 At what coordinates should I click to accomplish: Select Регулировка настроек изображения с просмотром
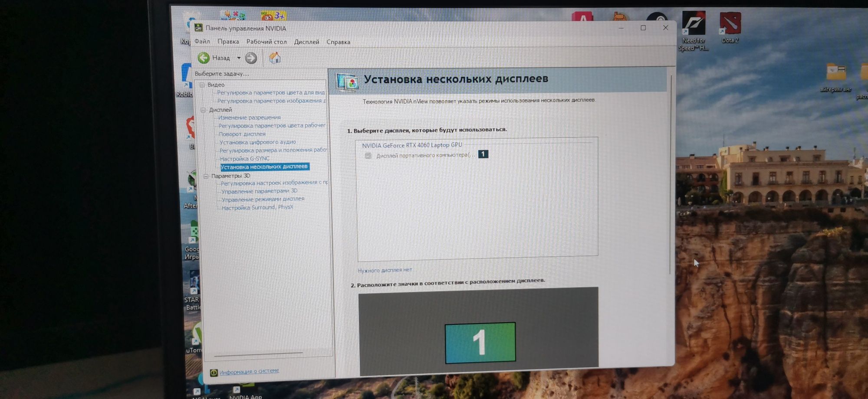click(274, 183)
